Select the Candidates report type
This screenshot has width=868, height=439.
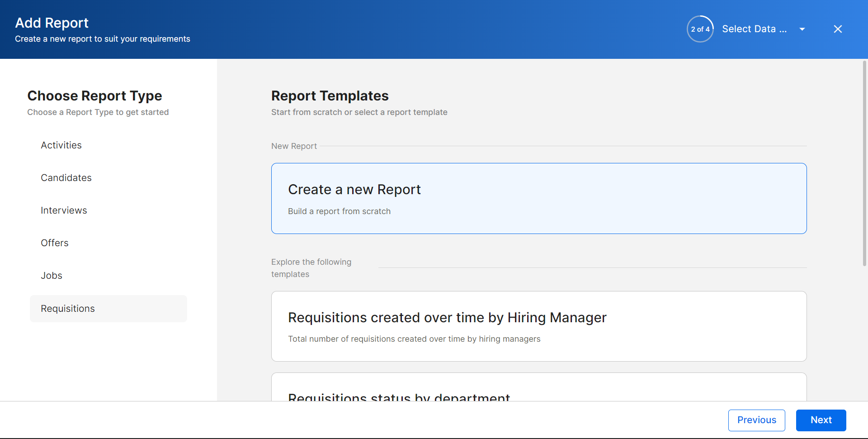coord(66,177)
